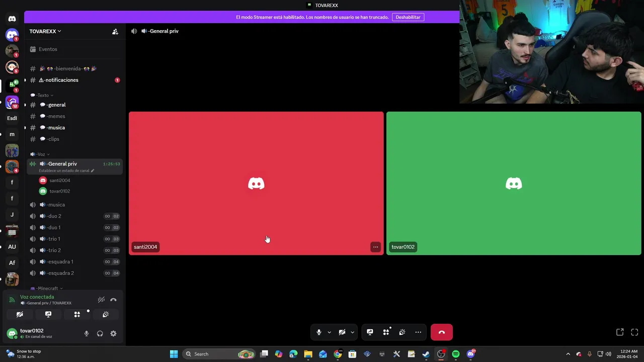Image resolution: width=644 pixels, height=362 pixels.
Task: Open Steam from the taskbar
Action: [426, 354]
